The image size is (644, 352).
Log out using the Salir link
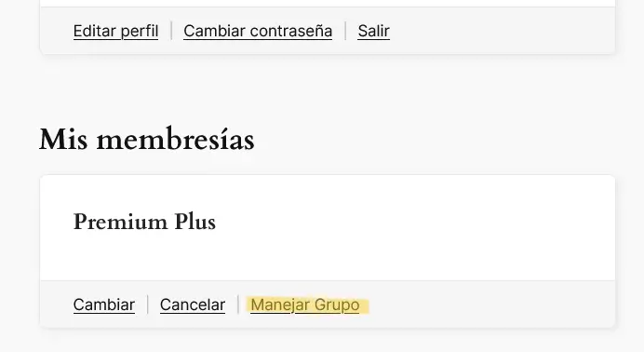click(374, 31)
